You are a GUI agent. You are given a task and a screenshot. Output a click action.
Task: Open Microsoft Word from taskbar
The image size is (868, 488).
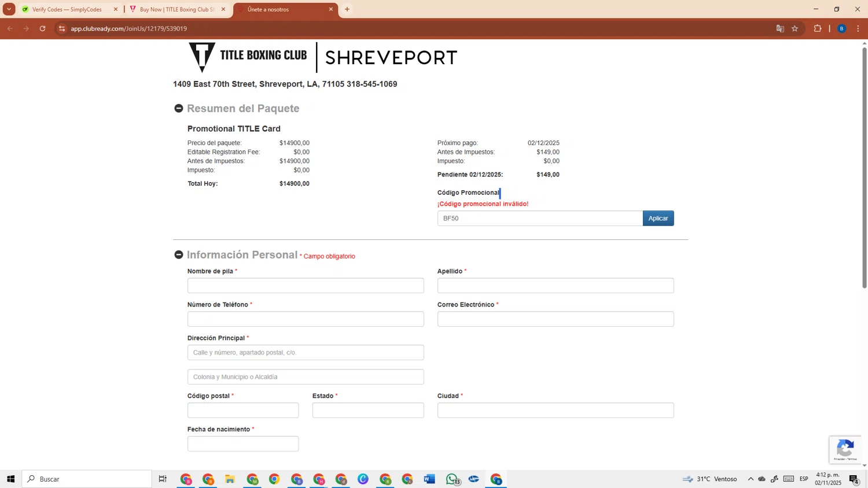click(429, 479)
